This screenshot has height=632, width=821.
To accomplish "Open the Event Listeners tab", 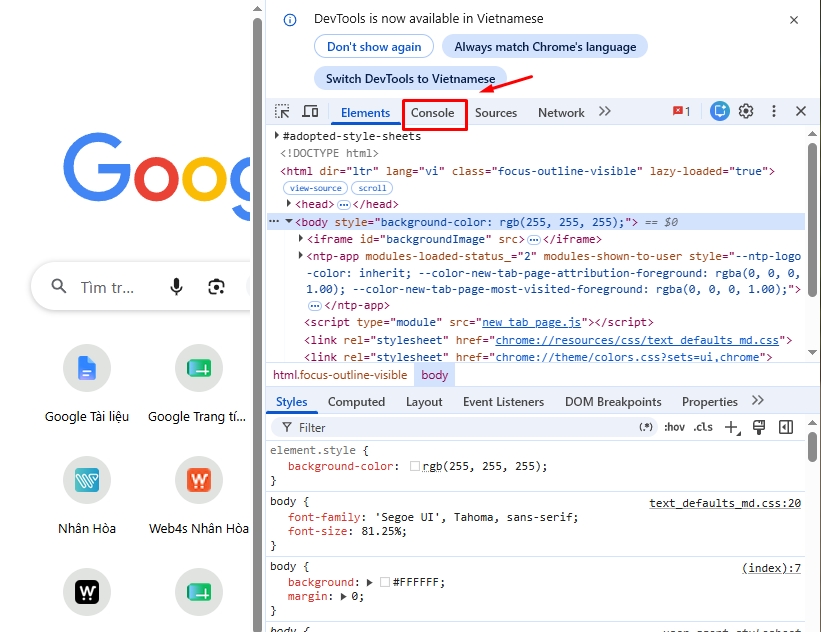I will (503, 402).
